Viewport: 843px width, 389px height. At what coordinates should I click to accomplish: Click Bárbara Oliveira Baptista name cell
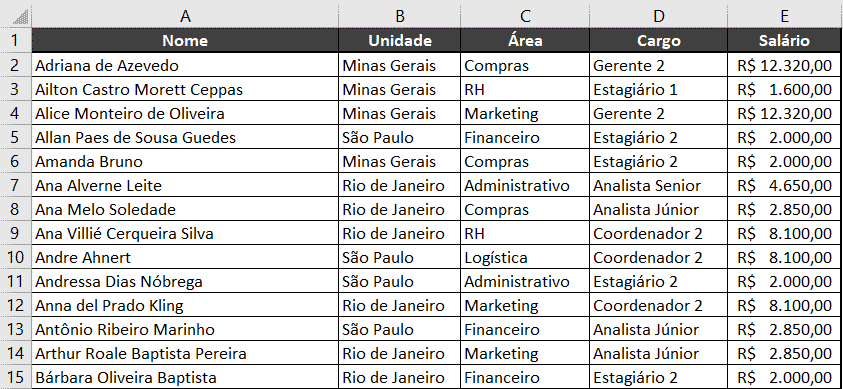coord(185,377)
